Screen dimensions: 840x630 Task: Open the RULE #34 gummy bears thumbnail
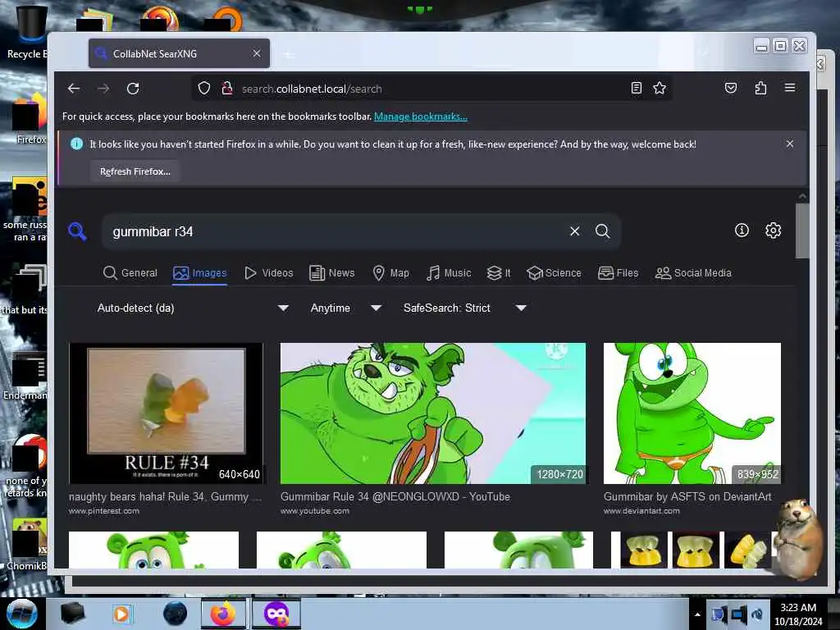coord(166,413)
